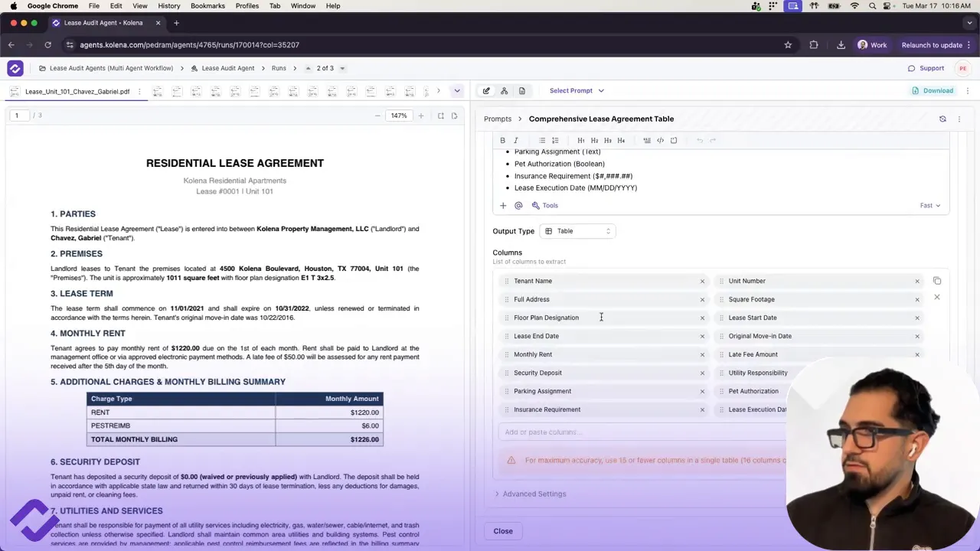The image size is (980, 551).
Task: Open the Chrome History menu
Action: coord(168,5)
